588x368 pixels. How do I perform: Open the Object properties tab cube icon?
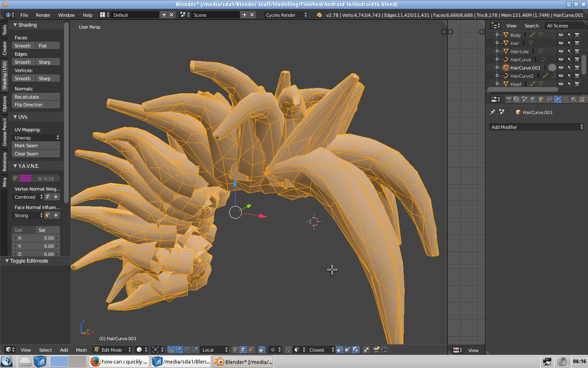tap(541, 99)
